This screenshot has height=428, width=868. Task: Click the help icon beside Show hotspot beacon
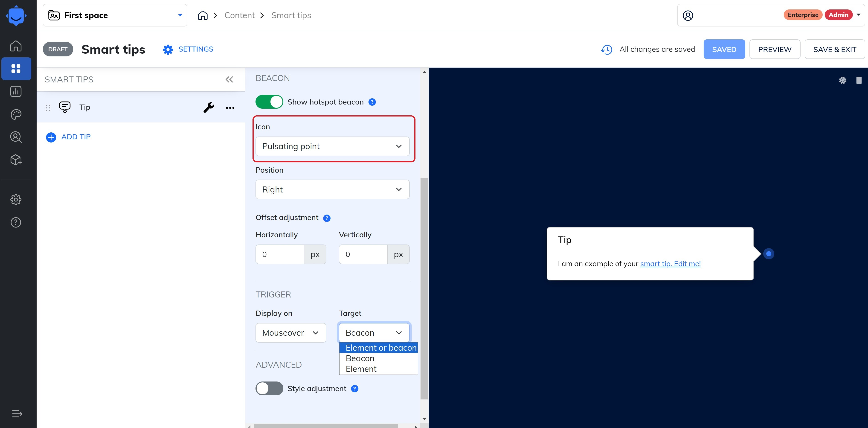(x=372, y=102)
